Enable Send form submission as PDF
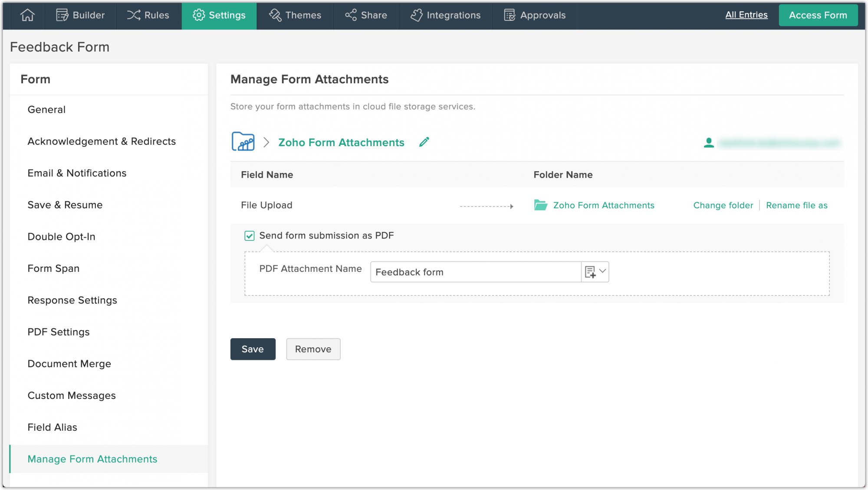The width and height of the screenshot is (868, 490). click(249, 236)
